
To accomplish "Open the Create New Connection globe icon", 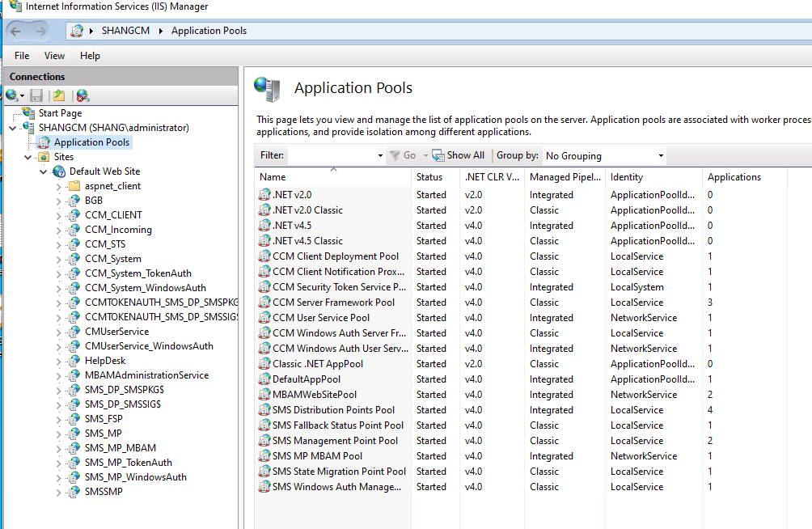I will [x=10, y=95].
